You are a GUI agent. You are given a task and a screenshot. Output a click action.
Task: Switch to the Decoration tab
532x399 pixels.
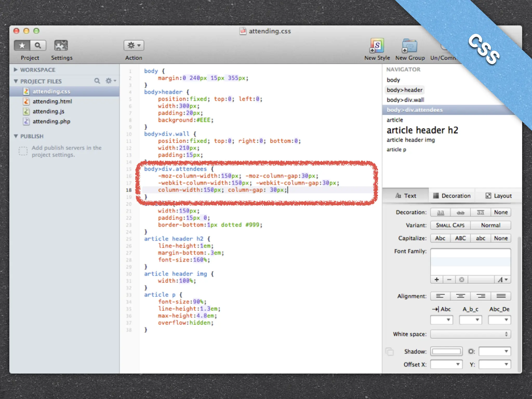pos(452,196)
